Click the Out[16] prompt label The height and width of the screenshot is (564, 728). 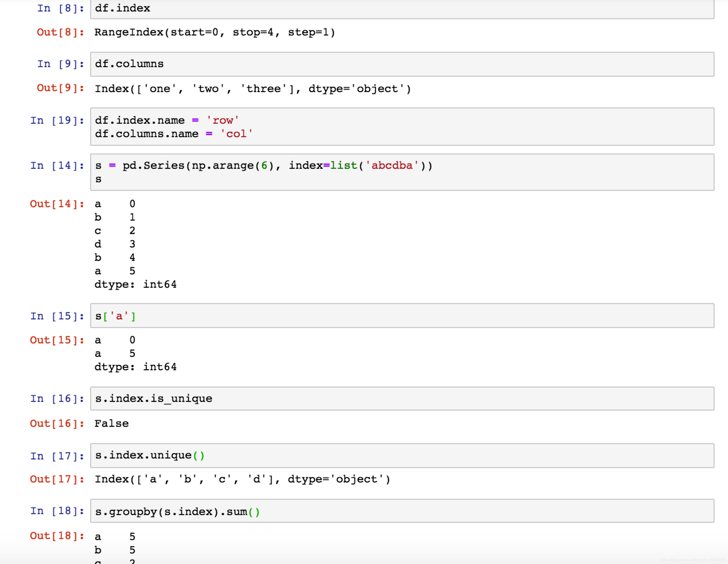57,424
